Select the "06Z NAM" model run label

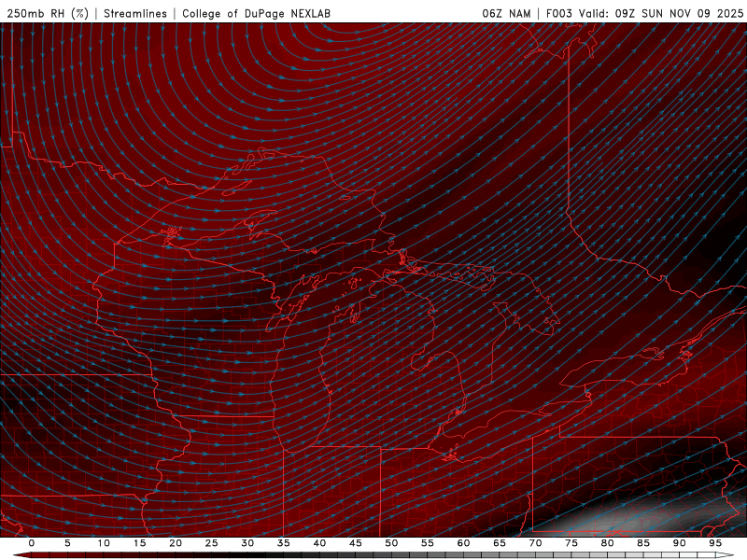(x=506, y=13)
